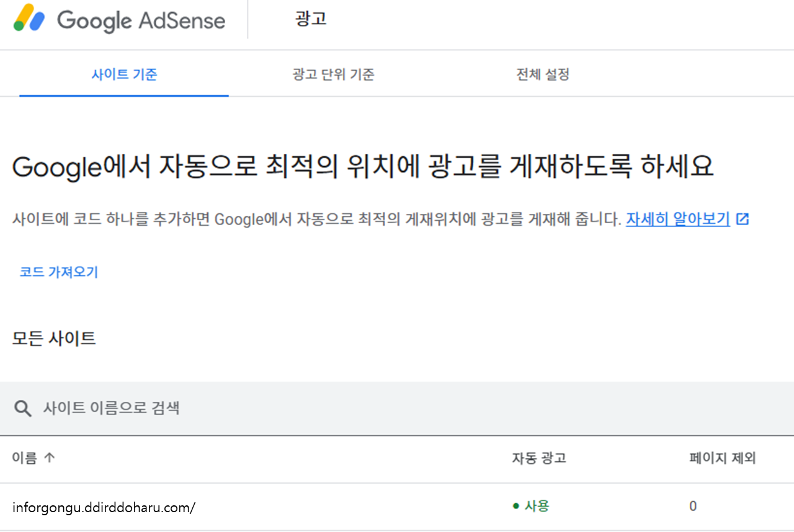Click the green status dot beside 사용
The image size is (794, 532).
tap(515, 506)
